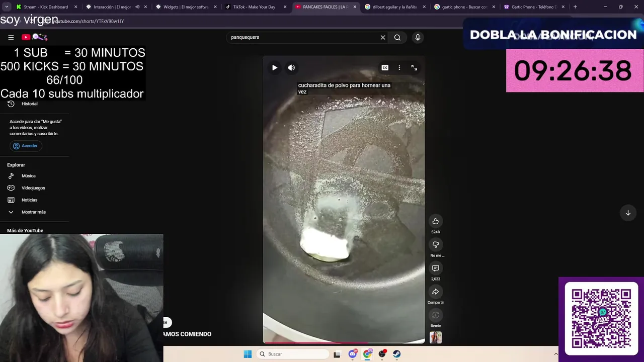This screenshot has width=644, height=362.
Task: Click the Remix button
Action: pyautogui.click(x=436, y=315)
